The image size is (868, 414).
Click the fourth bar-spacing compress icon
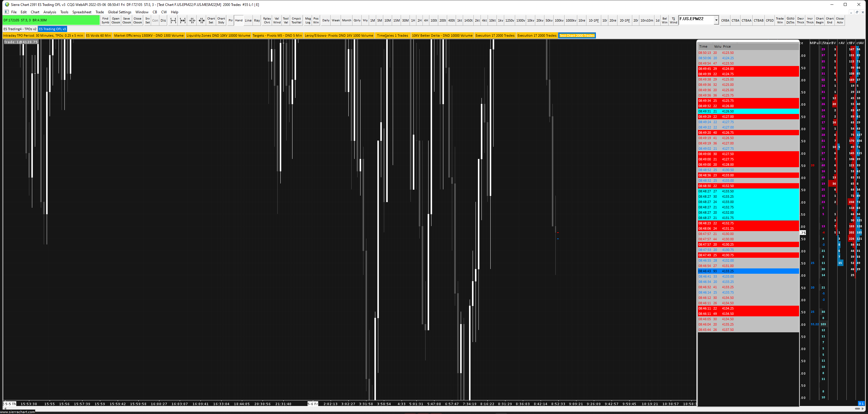(201, 20)
